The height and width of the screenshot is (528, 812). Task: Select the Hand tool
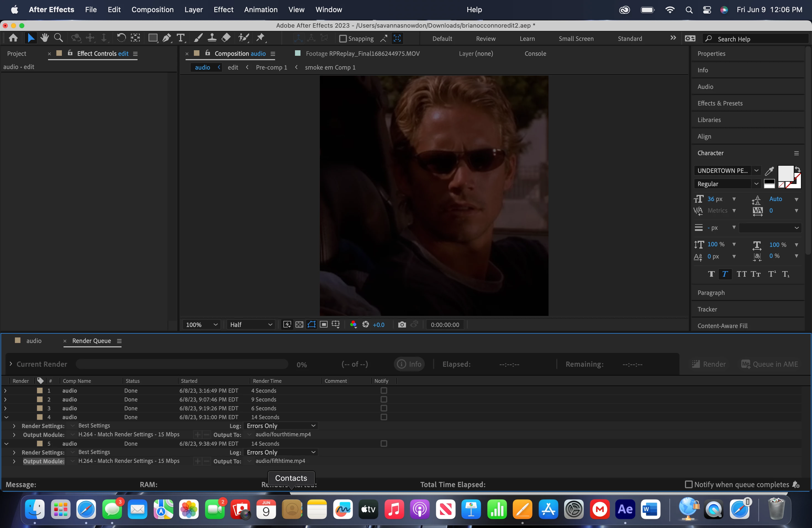44,38
